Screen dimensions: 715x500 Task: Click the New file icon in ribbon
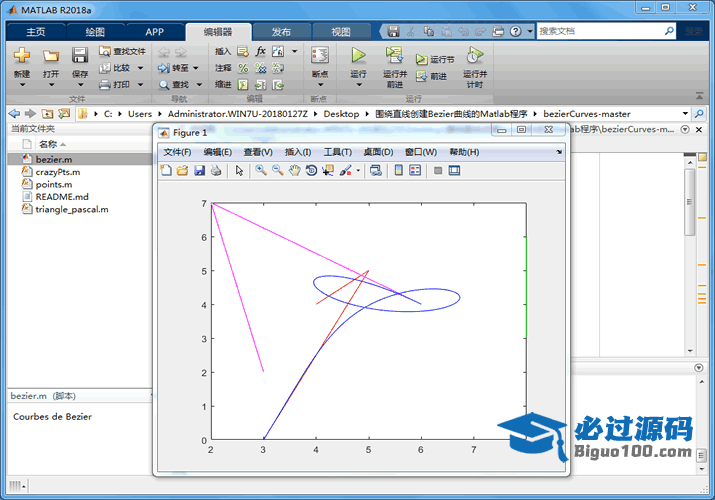tap(21, 56)
